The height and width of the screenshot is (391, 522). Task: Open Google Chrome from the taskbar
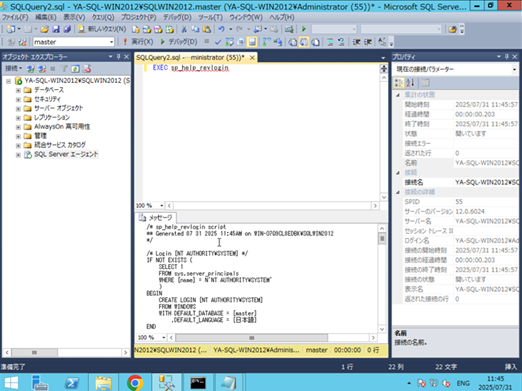(x=135, y=383)
